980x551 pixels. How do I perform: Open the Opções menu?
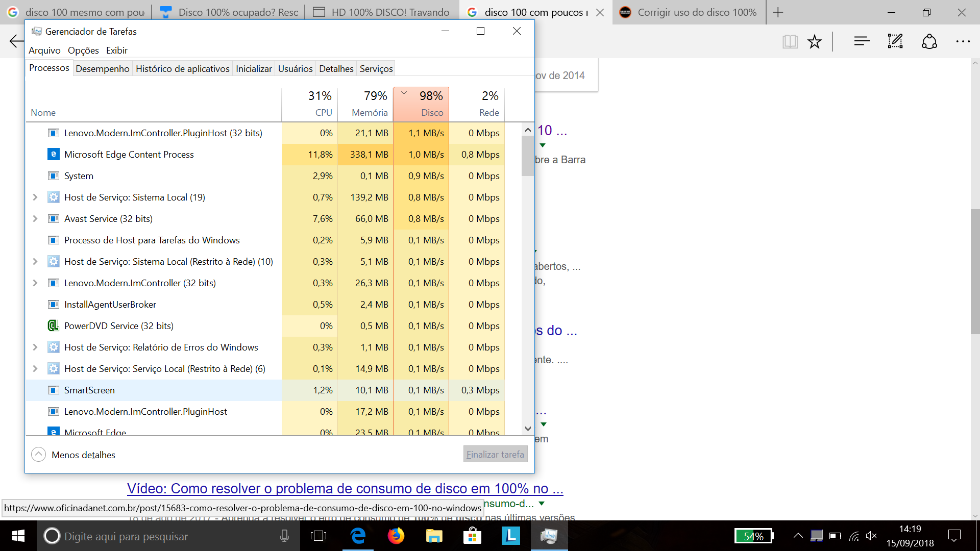click(x=83, y=50)
